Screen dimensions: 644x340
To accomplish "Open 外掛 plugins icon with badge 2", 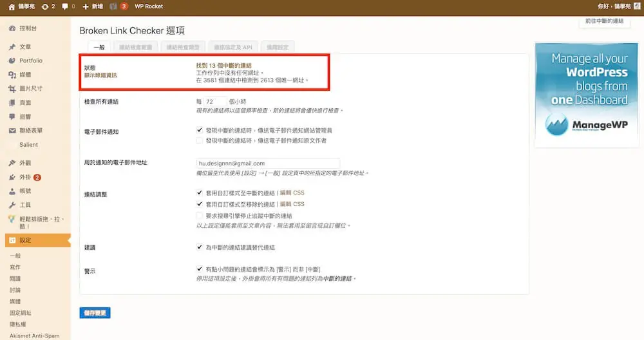I will coord(12,177).
